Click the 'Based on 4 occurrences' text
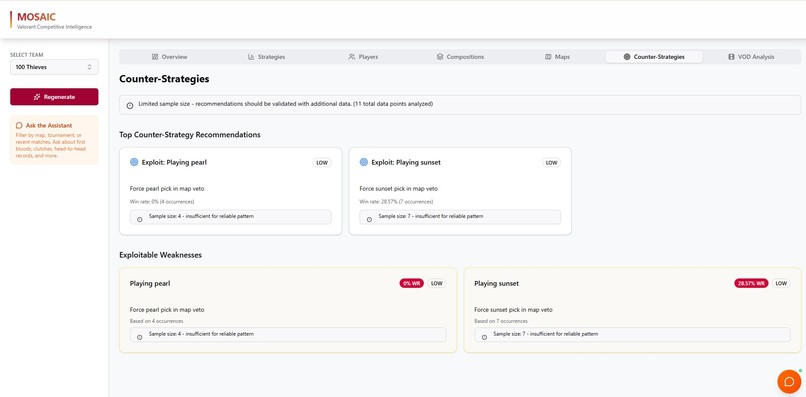806x397 pixels. (x=156, y=321)
